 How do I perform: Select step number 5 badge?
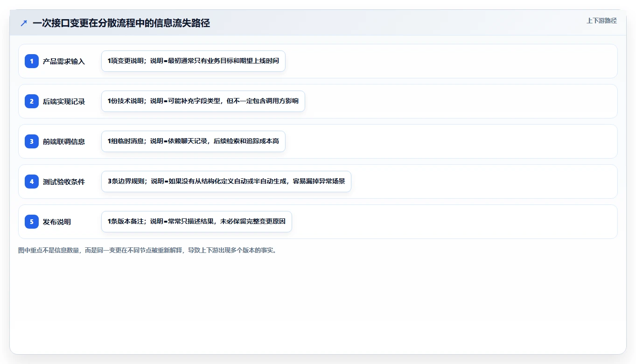click(x=32, y=222)
